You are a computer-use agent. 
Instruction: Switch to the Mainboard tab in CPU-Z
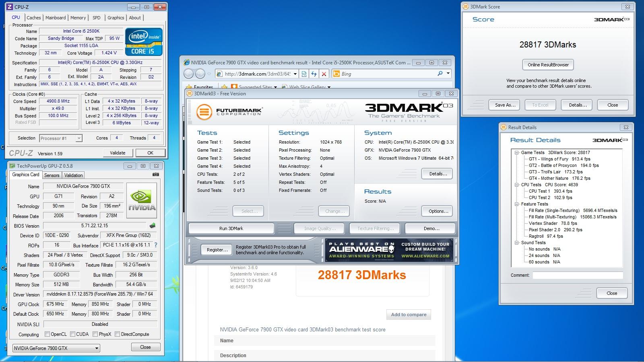tap(56, 18)
